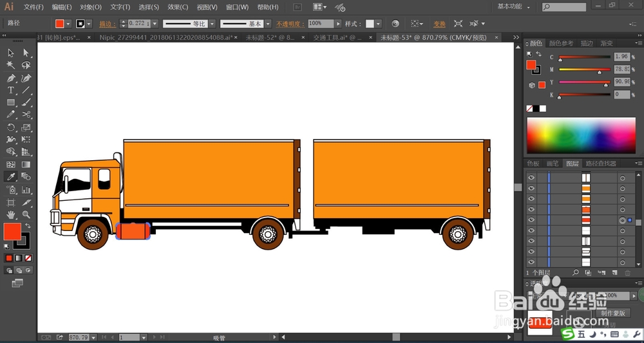The height and width of the screenshot is (343, 644).
Task: Select the Pencil tool
Action: pyautogui.click(x=11, y=115)
